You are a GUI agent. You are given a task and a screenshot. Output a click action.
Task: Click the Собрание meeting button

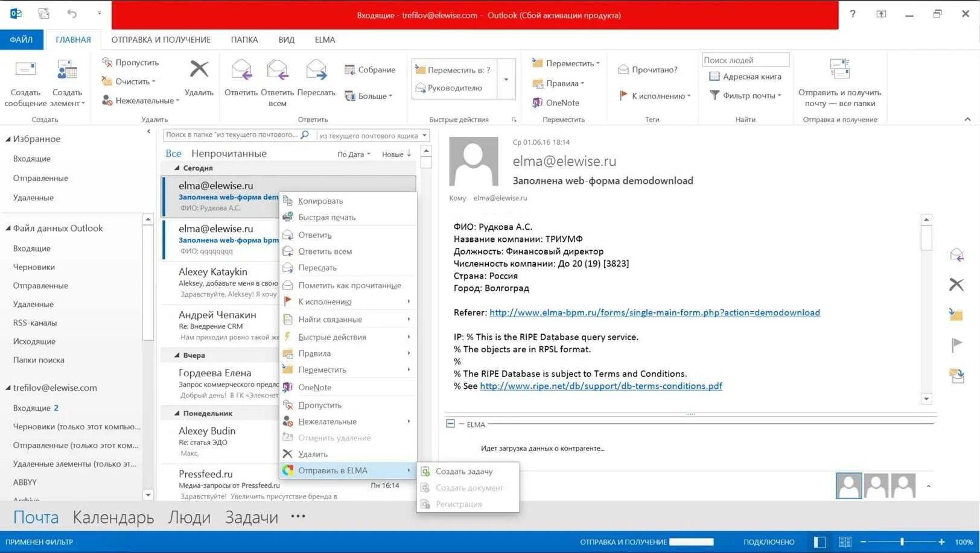pos(370,70)
